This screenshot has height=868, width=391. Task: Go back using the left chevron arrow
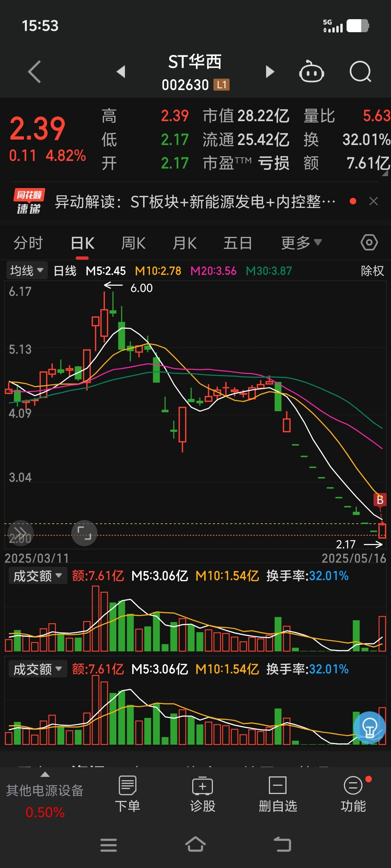(34, 72)
